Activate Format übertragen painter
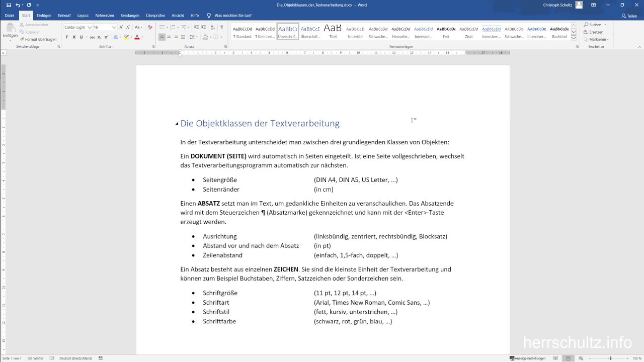 click(38, 39)
